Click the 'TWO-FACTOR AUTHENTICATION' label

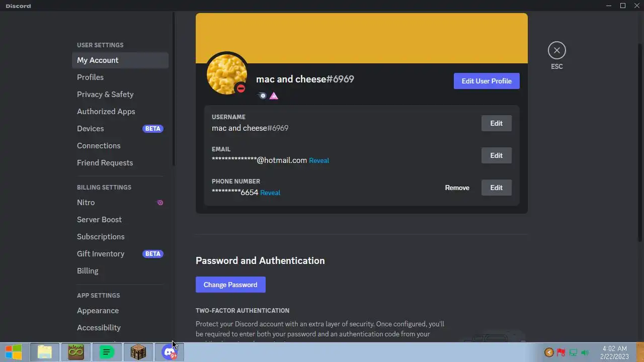tap(243, 311)
